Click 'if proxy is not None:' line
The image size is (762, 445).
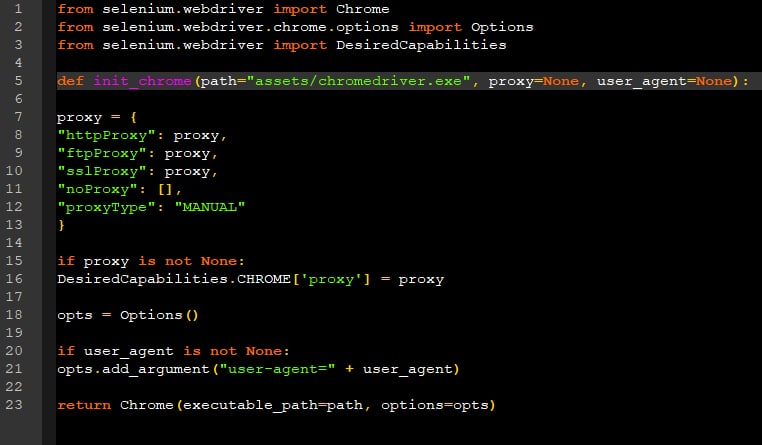151,261
